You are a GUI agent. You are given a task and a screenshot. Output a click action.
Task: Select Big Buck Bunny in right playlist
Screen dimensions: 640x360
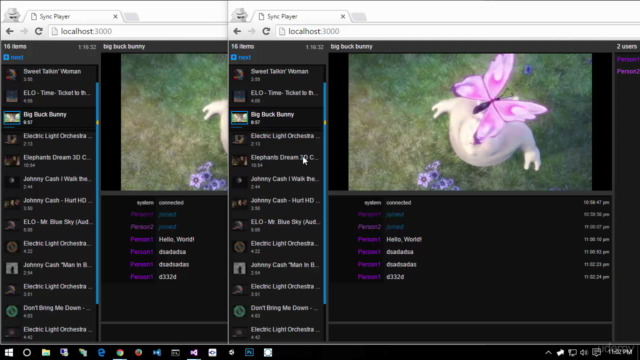pos(276,118)
